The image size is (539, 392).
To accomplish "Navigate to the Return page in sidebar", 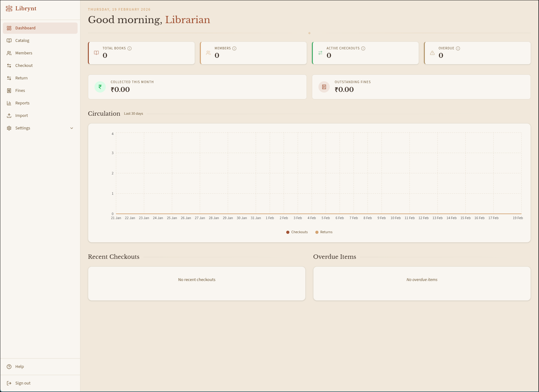I will coord(22,78).
